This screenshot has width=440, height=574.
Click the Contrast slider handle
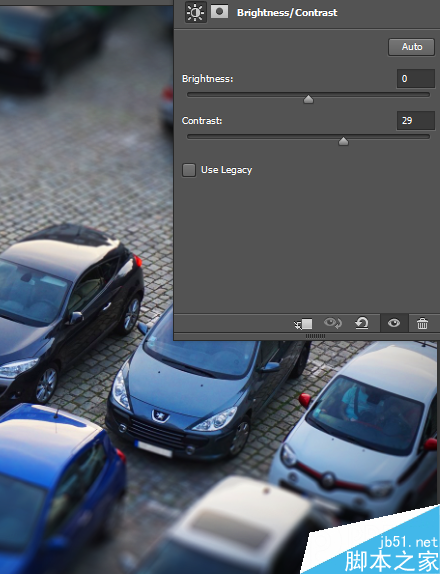[x=343, y=141]
